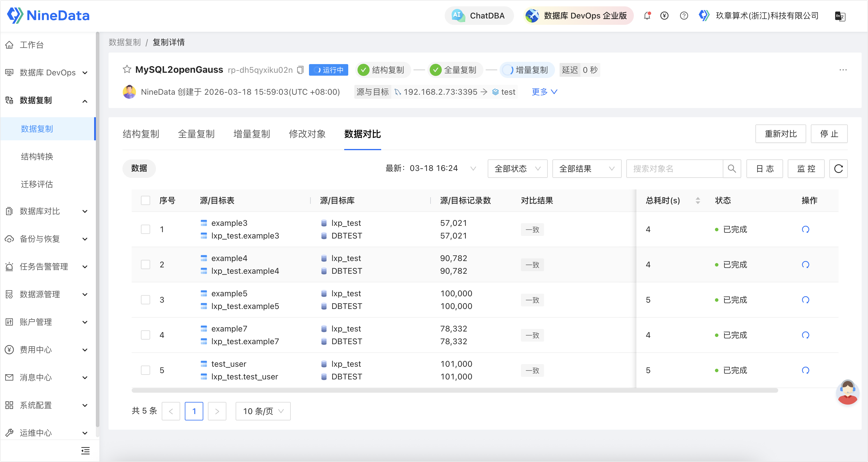The width and height of the screenshot is (868, 462).
Task: Copy the task ID rp-dh5qyxiku02n
Action: tap(300, 70)
